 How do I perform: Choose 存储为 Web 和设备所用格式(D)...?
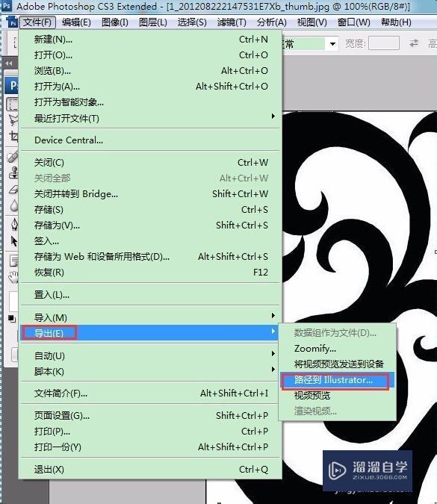(151, 257)
